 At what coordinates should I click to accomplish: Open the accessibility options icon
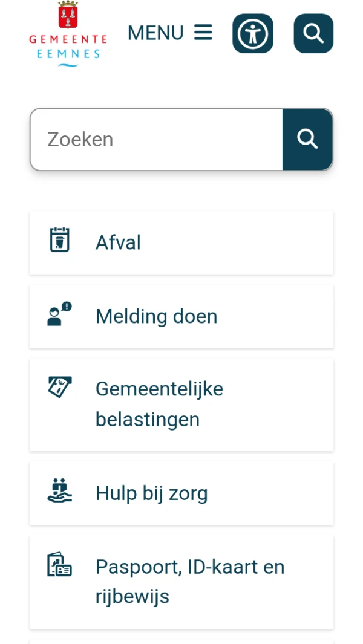[253, 33]
